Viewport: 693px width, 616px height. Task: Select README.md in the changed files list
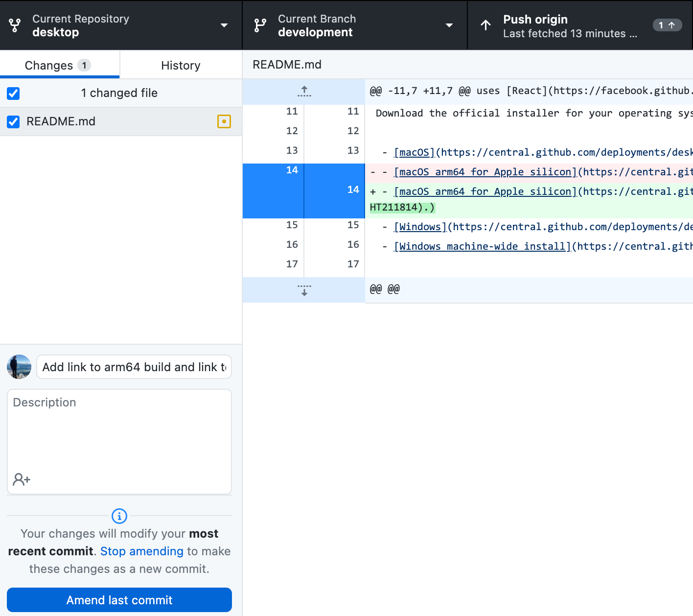(121, 121)
